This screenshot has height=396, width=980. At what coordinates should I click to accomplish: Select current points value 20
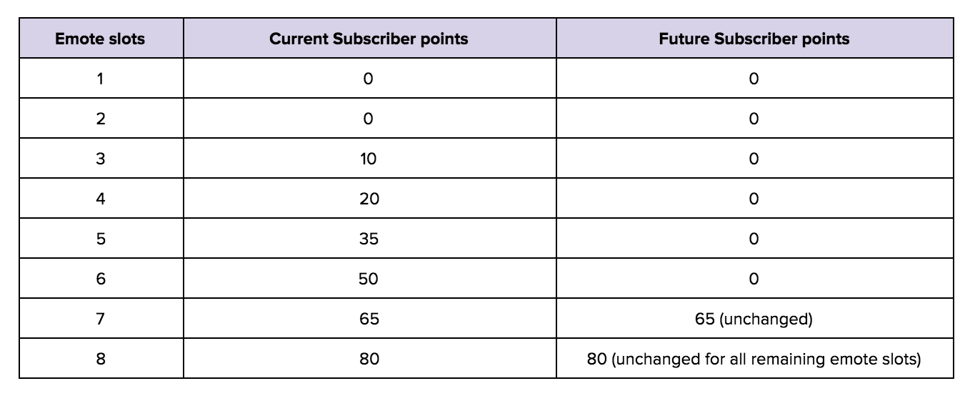369,199
